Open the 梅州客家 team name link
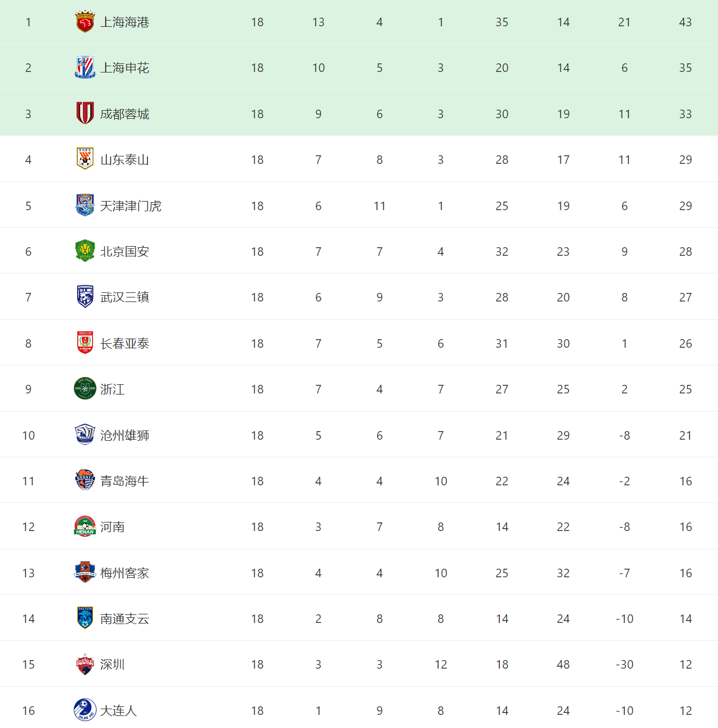The width and height of the screenshot is (718, 728). [125, 573]
